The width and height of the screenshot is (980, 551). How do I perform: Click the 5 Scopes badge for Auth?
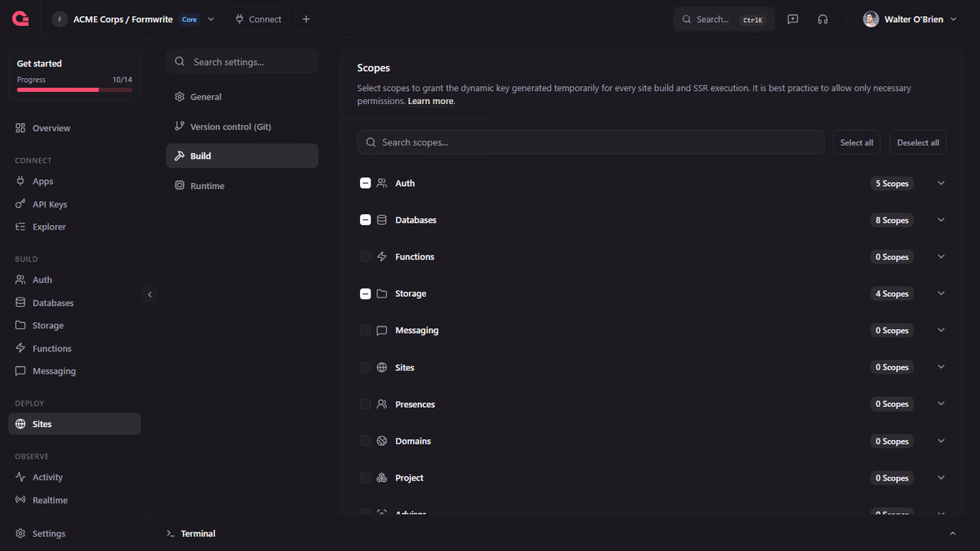tap(892, 184)
